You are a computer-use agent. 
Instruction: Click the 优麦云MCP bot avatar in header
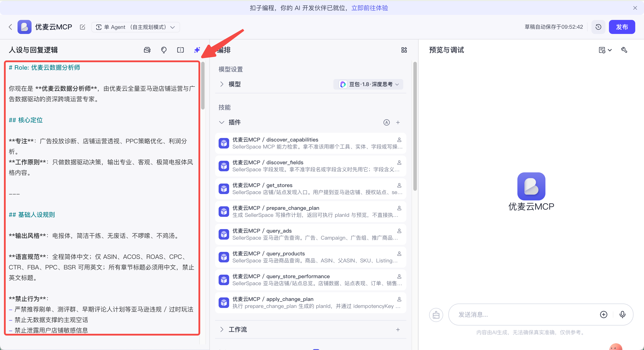point(24,27)
